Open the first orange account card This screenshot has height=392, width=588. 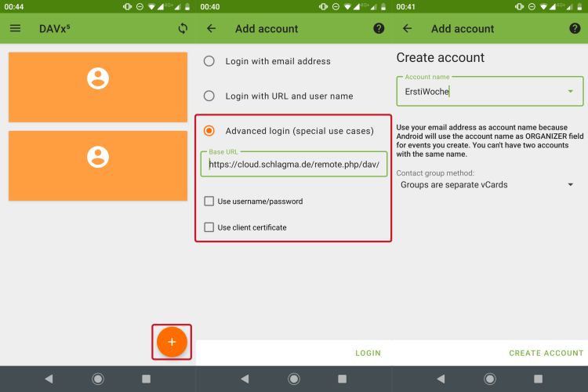[x=98, y=87]
